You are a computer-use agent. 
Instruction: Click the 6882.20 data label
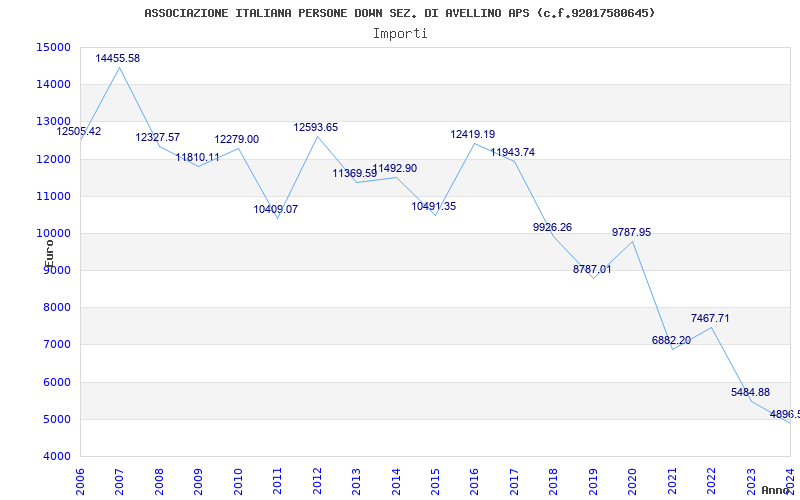tap(671, 341)
